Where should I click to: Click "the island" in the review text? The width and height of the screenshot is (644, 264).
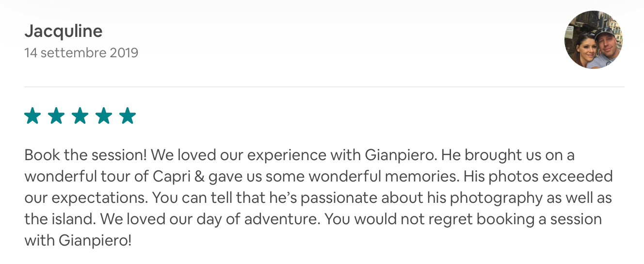point(59,219)
